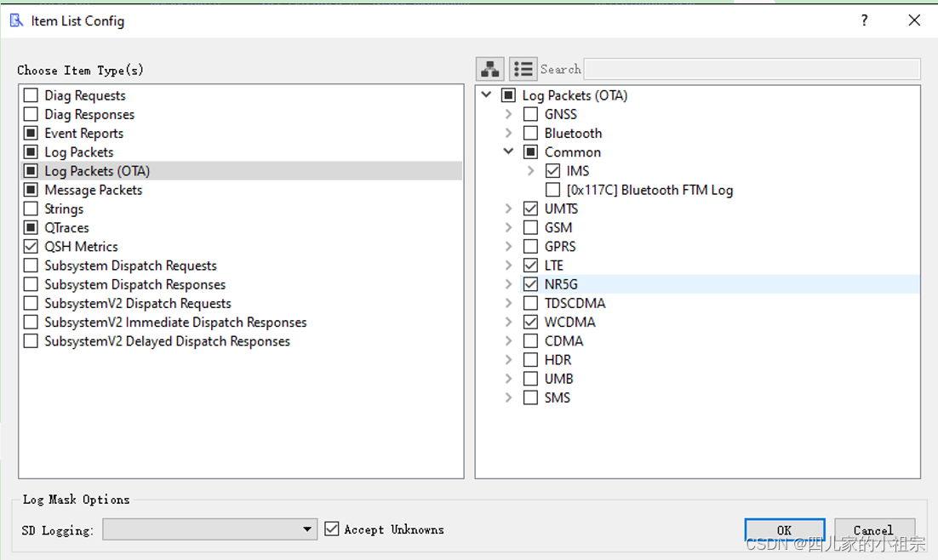Check SubsystemV2 Immediate Dispatch Responses checkbox
Screen dimensions: 938x560
pyautogui.click(x=31, y=322)
